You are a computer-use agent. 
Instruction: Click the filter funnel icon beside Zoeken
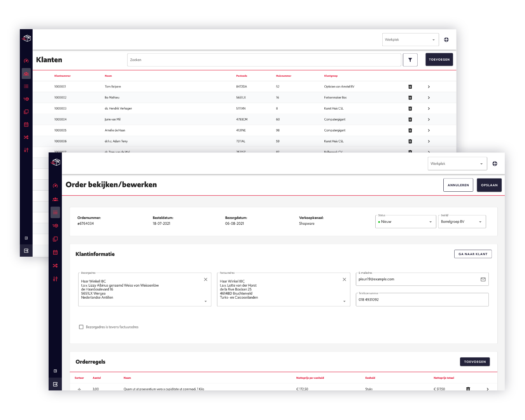point(410,60)
